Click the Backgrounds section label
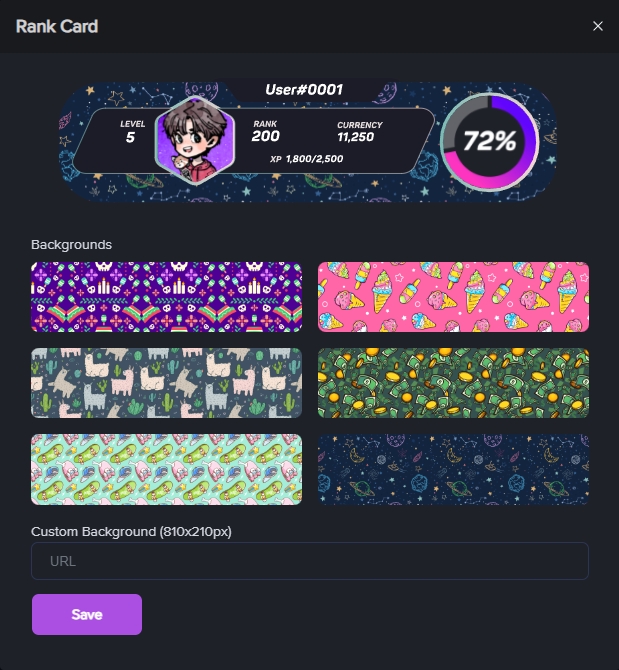This screenshot has height=670, width=619. [71, 245]
